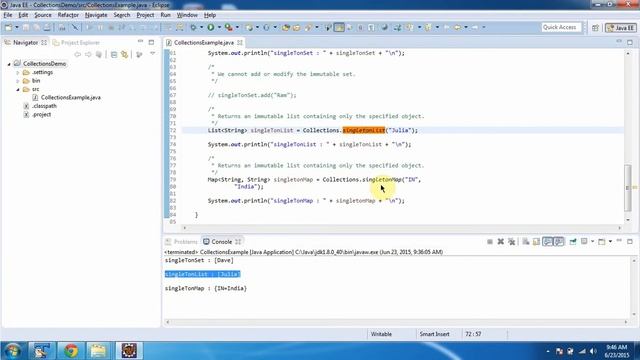Maximize the Console panel
The image size is (640, 360).
(630, 242)
